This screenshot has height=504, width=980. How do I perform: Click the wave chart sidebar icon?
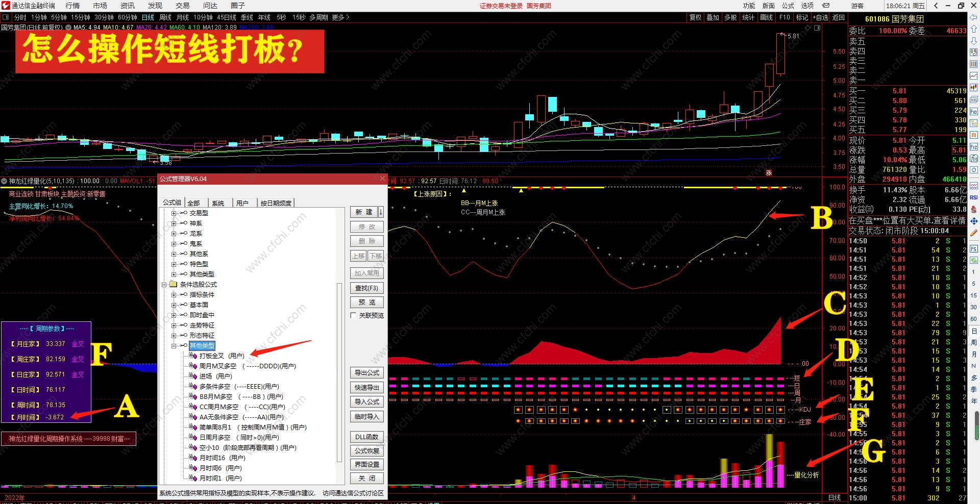pos(973,186)
